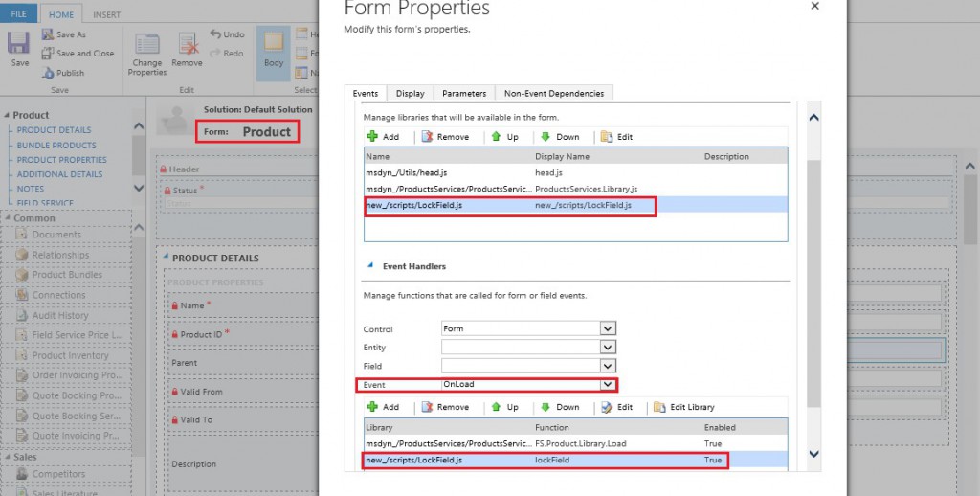
Task: Select new_/scripts/LockField.js in libraries list
Action: pos(575,205)
